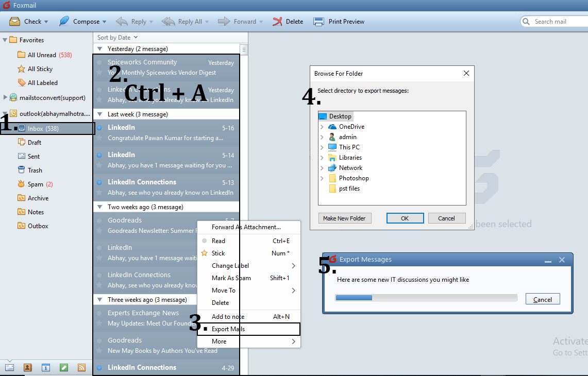The image size is (588, 376).
Task: Open the Compose dropdown arrow
Action: (x=104, y=22)
